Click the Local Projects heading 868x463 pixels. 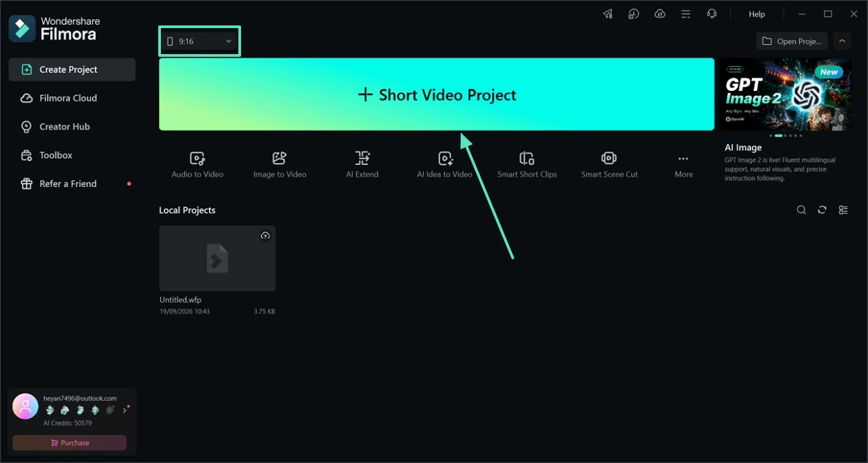coord(187,210)
